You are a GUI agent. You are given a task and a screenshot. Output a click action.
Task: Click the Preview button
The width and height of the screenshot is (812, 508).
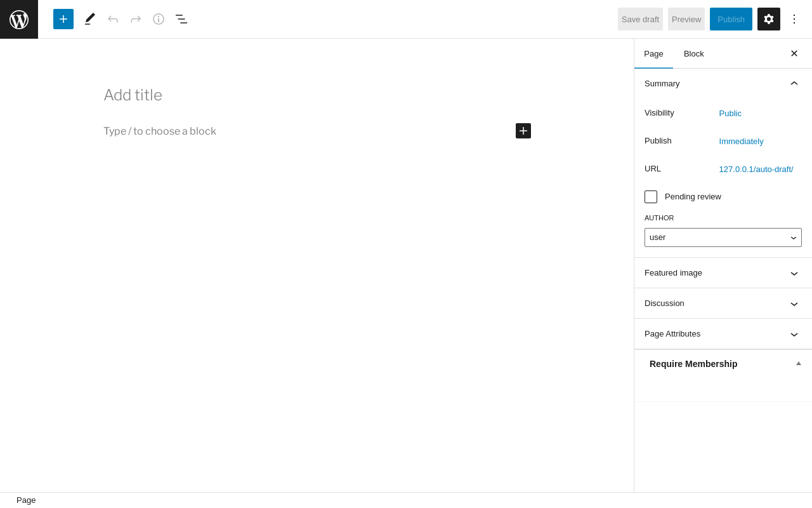(x=686, y=19)
